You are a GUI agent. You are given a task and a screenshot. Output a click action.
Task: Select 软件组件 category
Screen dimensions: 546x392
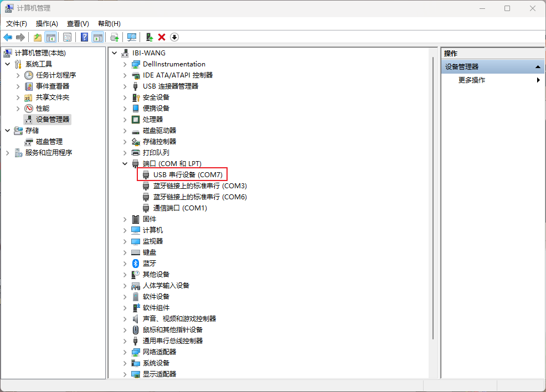pos(156,308)
